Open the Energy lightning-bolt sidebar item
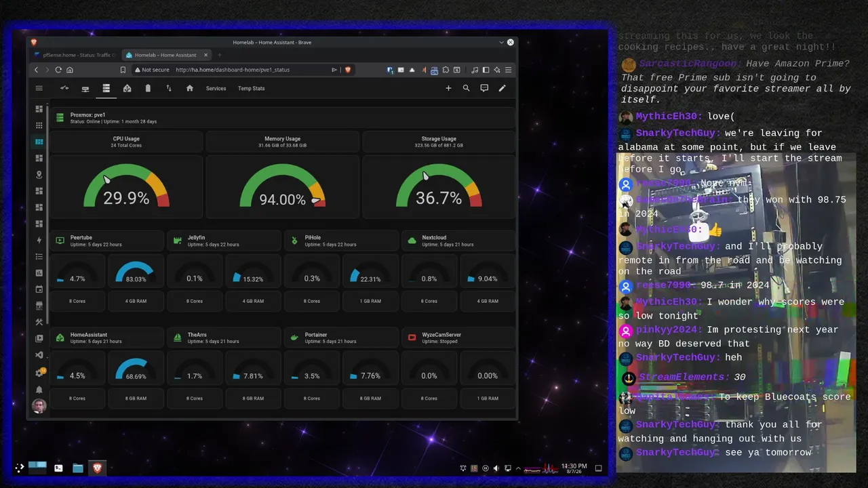This screenshot has height=488, width=868. click(x=39, y=240)
